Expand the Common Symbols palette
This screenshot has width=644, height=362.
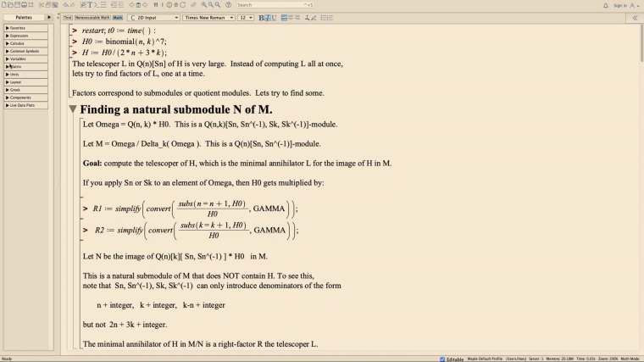click(x=26, y=51)
